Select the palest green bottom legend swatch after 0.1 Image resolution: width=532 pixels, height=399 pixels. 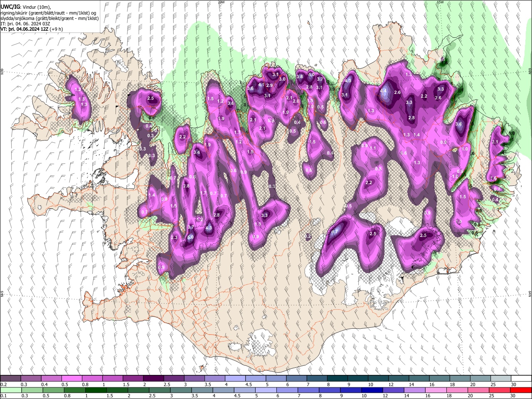point(11,390)
